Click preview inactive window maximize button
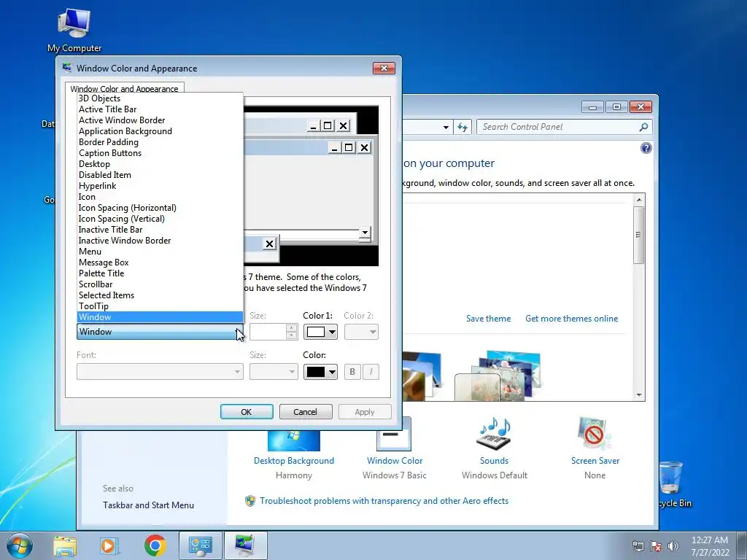 (x=328, y=125)
